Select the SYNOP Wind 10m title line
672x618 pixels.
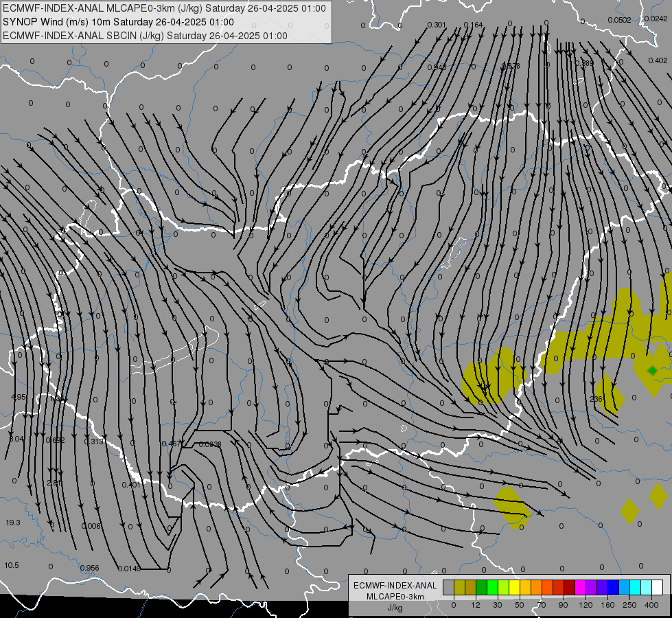[118, 22]
